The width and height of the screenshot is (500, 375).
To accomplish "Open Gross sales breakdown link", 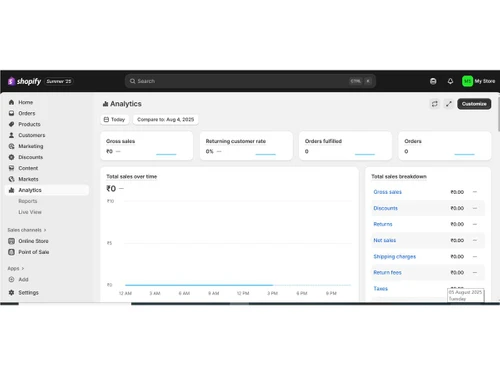I will (x=387, y=192).
